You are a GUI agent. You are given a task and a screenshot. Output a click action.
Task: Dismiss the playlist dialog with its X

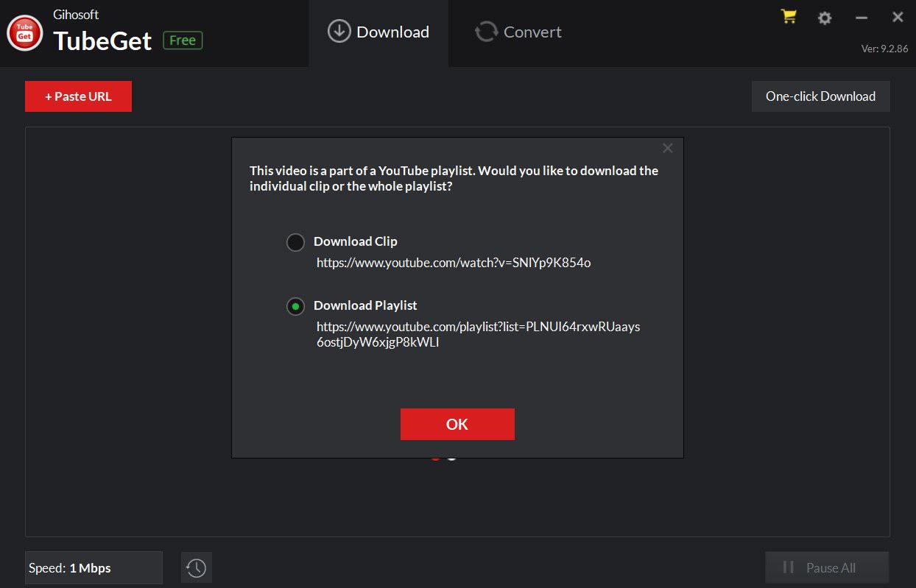[667, 147]
